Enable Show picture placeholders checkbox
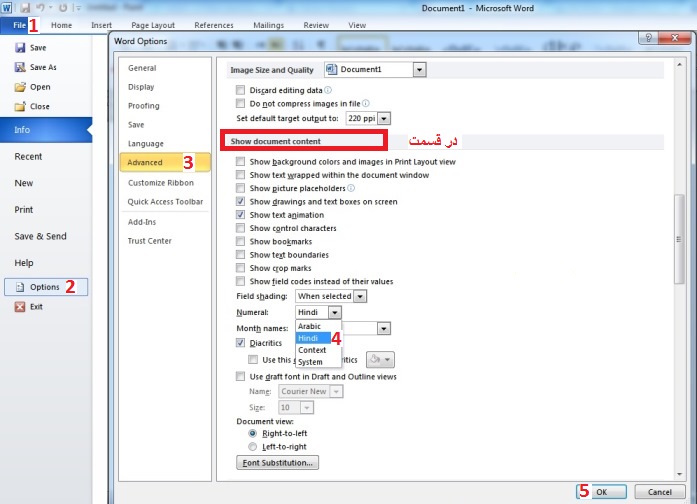The width and height of the screenshot is (697, 504). click(240, 188)
